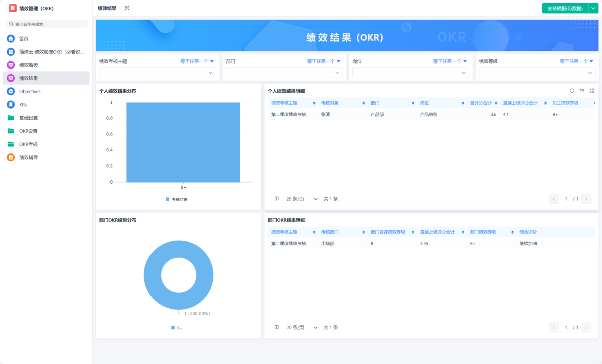Click 员工绩效等级 column header

coord(565,103)
